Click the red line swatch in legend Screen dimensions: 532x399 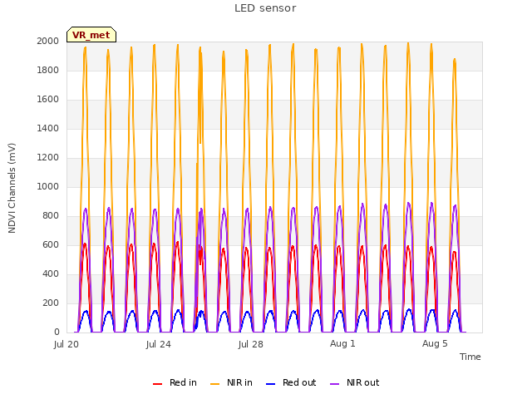point(157,384)
